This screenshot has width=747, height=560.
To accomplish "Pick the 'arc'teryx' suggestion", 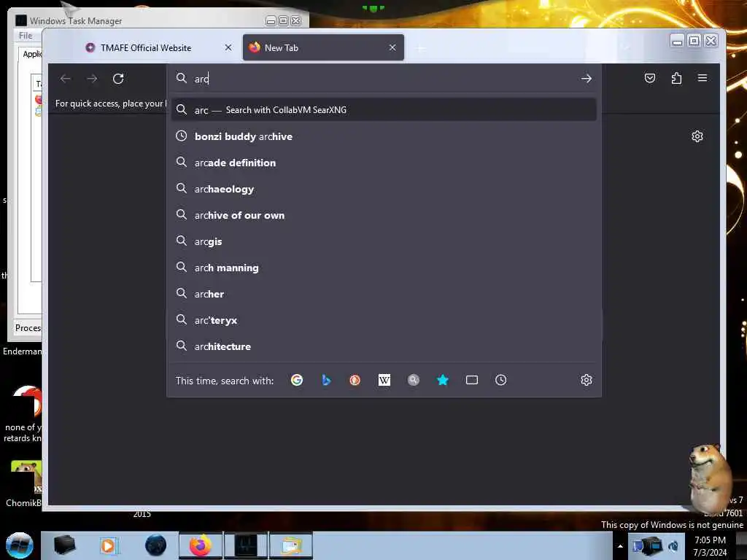I will (x=384, y=321).
